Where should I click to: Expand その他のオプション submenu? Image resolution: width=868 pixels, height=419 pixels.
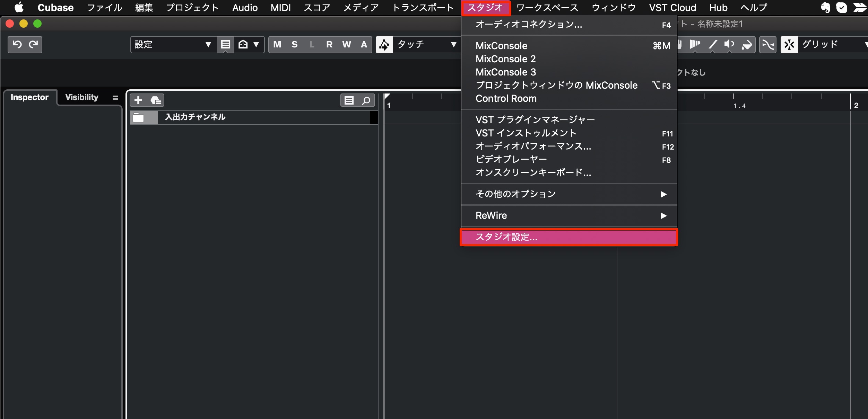[569, 194]
